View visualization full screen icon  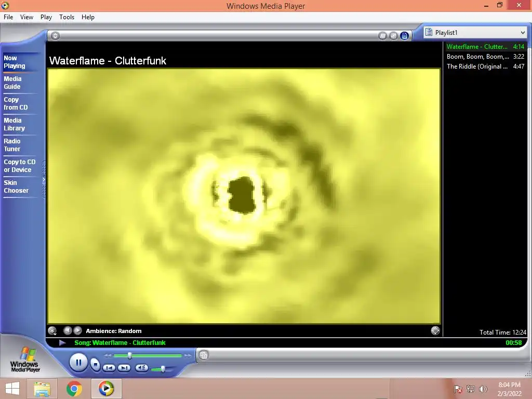[435, 330]
